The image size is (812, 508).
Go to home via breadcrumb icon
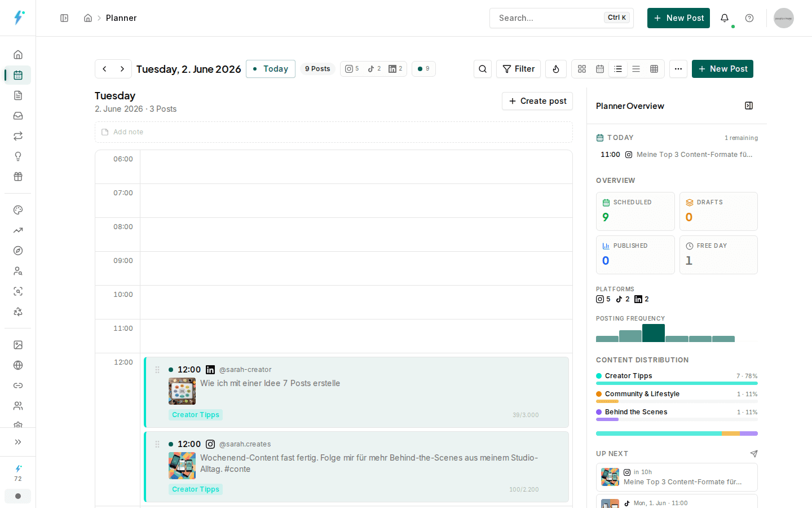88,18
